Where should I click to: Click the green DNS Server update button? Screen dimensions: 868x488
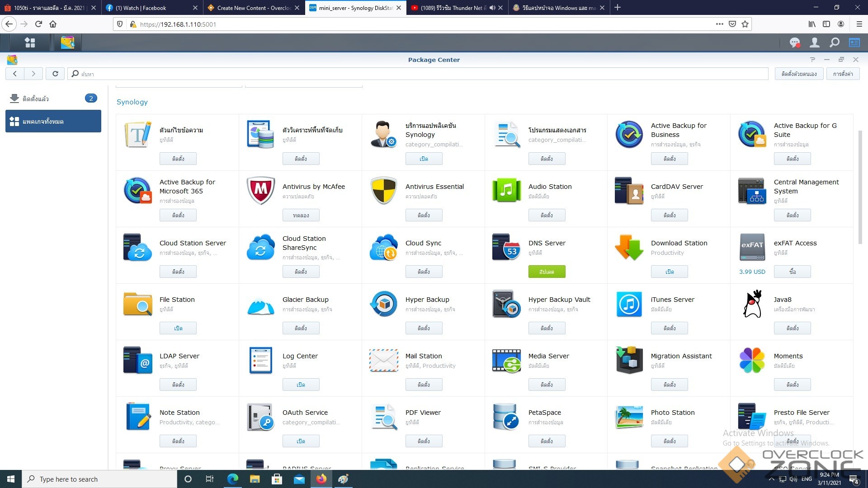546,272
